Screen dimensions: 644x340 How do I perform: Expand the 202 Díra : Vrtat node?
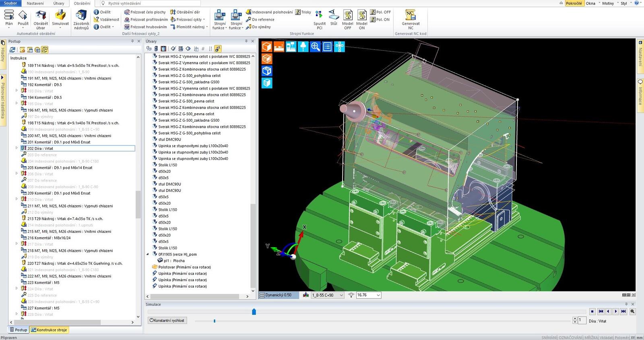coord(17,148)
